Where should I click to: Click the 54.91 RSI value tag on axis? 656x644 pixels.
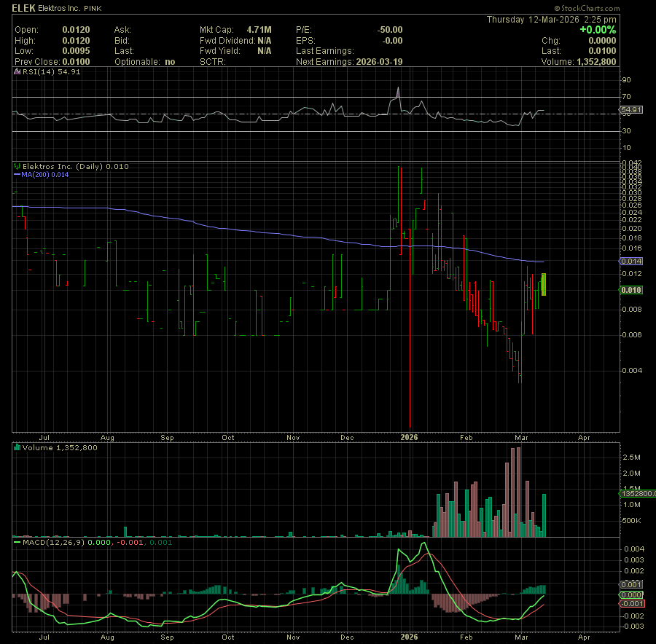click(631, 110)
